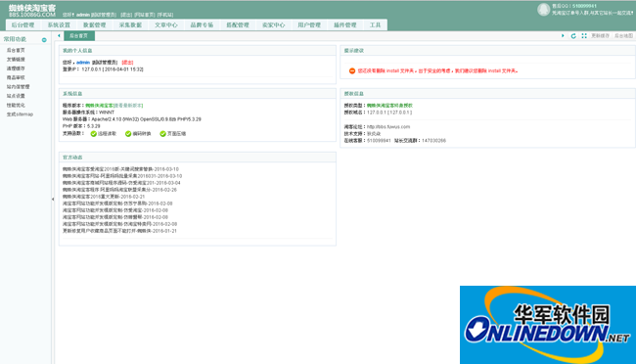The width and height of the screenshot is (636, 364).
Task: Select the 后台首页 tab
Action: tap(79, 35)
